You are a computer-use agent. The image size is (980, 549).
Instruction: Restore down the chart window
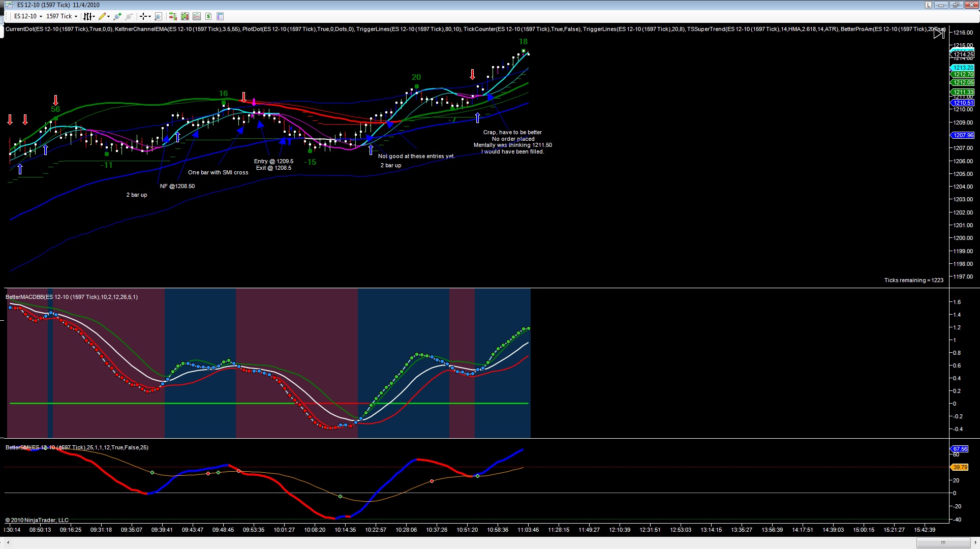click(x=956, y=5)
